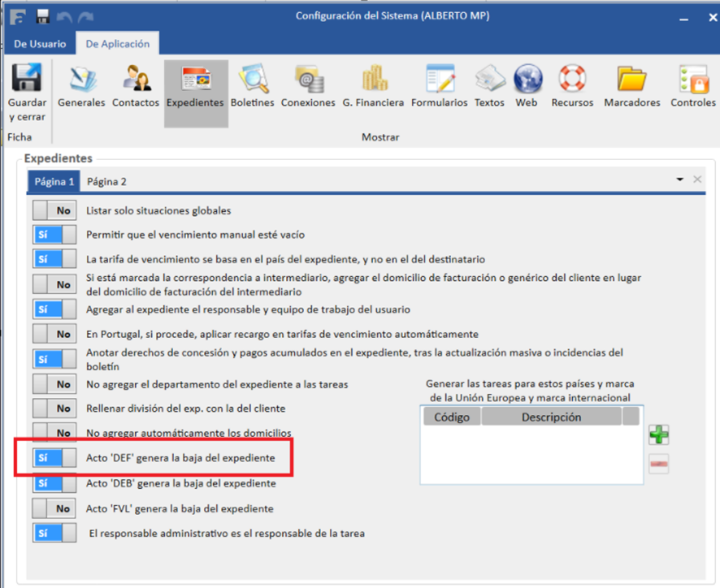Open the Marcadores folder icon

tap(631, 80)
